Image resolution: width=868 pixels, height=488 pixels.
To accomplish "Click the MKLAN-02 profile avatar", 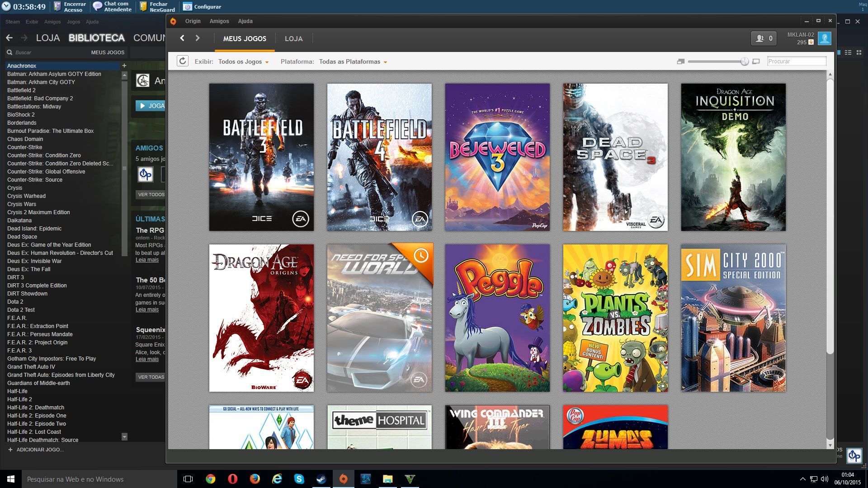I will coord(825,38).
